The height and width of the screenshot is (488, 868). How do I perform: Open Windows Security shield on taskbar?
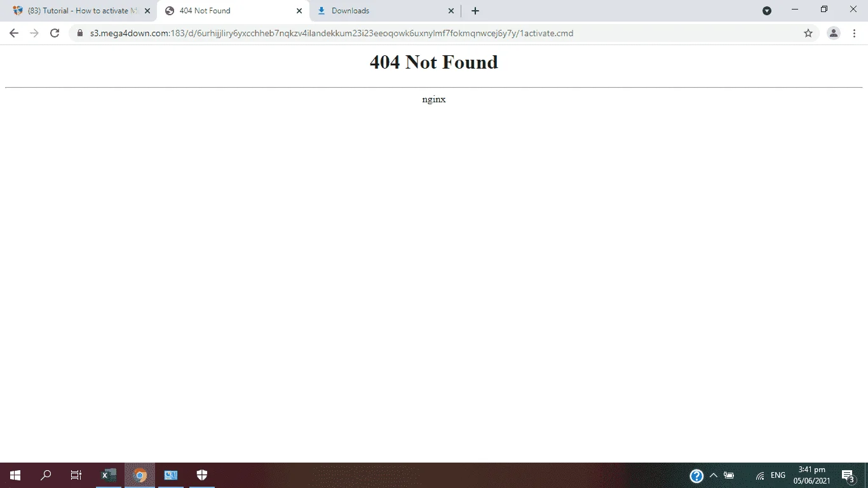(x=201, y=475)
